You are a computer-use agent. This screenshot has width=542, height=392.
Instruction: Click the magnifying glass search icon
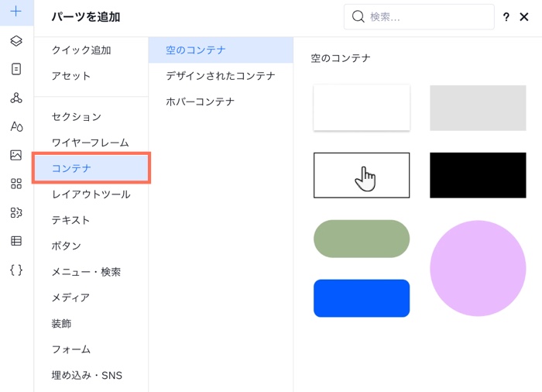click(x=358, y=16)
